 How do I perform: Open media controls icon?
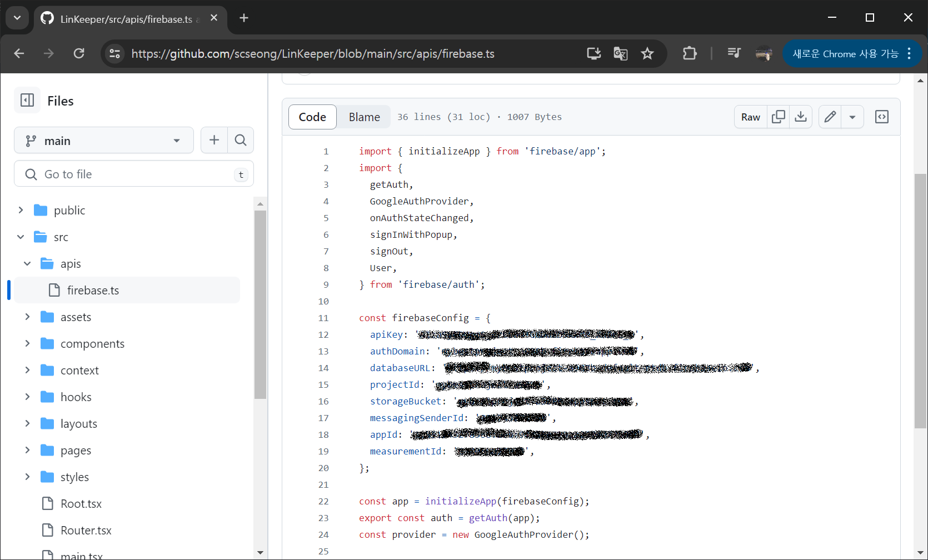pyautogui.click(x=734, y=53)
